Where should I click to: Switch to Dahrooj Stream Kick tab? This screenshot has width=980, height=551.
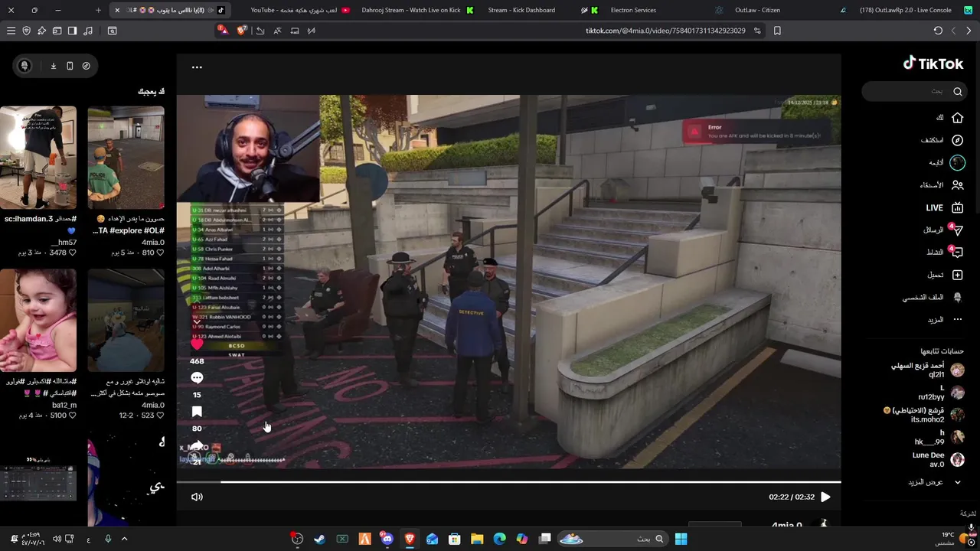coord(416,10)
